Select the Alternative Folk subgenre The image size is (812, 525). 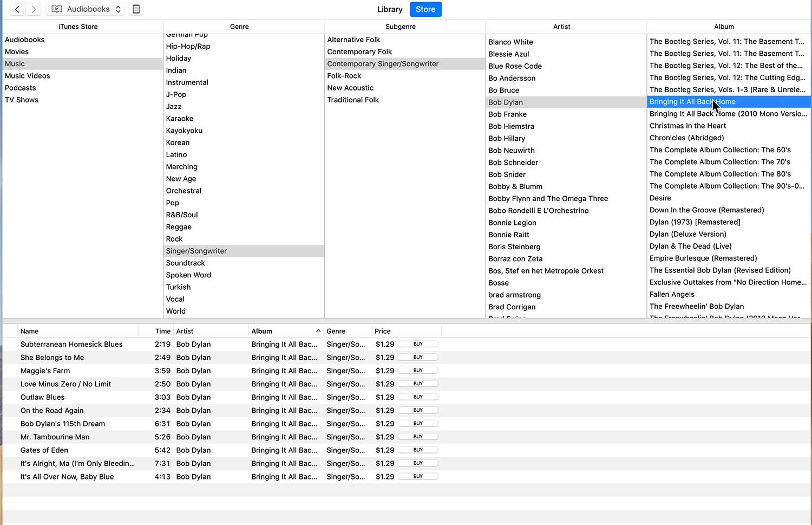(405, 40)
